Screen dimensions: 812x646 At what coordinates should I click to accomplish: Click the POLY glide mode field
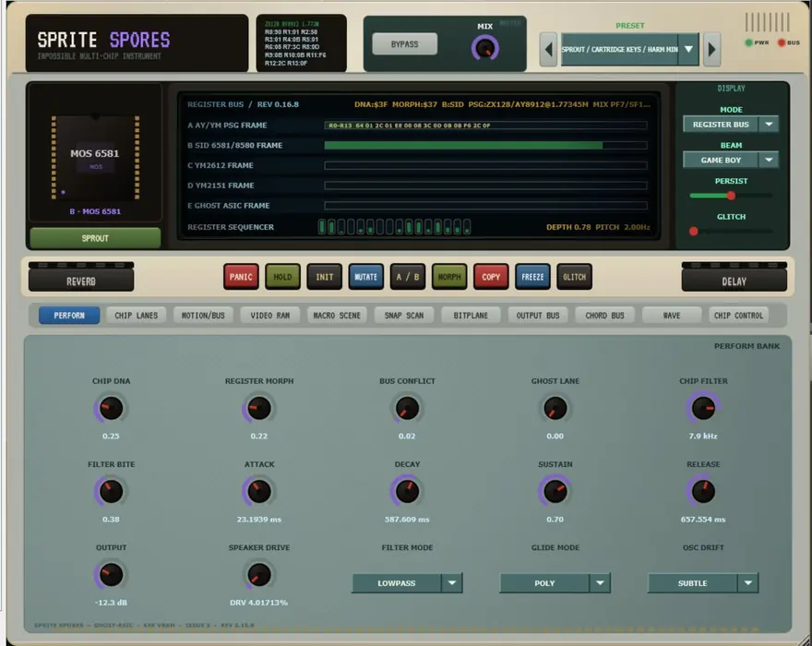544,583
